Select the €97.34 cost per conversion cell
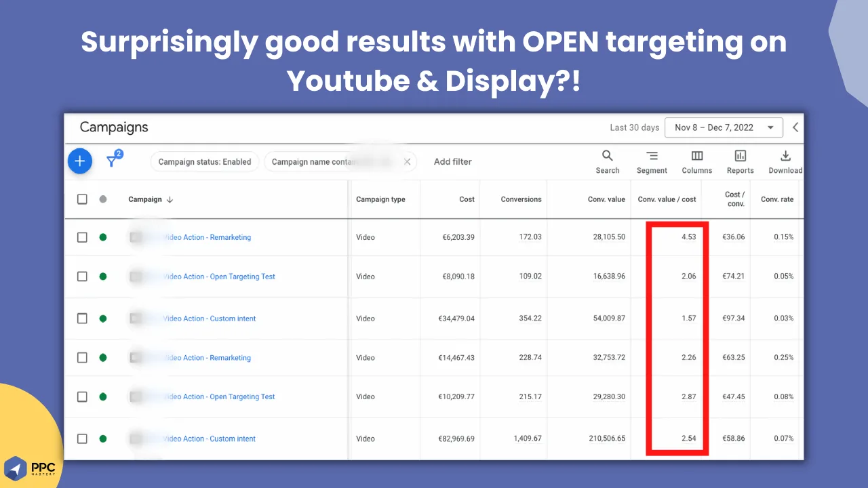The image size is (868, 488). point(733,319)
